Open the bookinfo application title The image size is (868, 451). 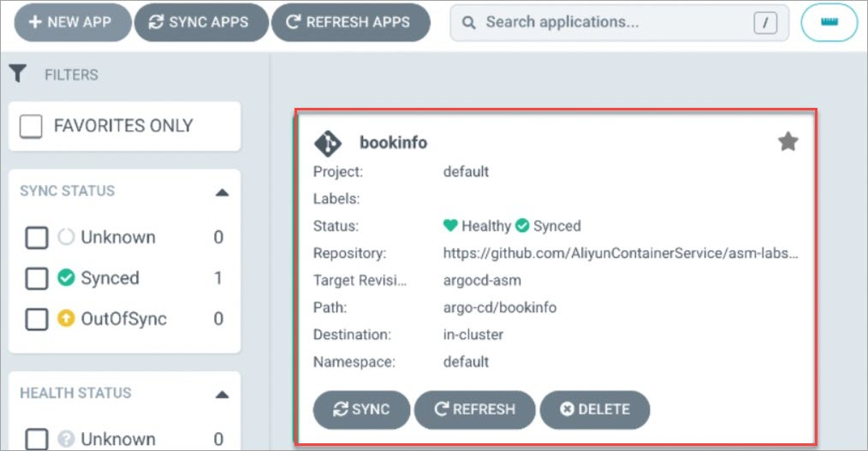coord(393,143)
